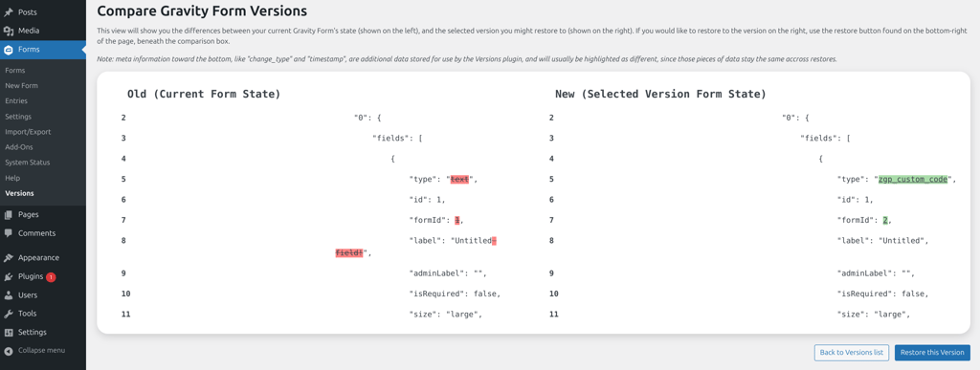Click the Restore this Version button
Viewport: 980px width, 370px height.
[x=932, y=353]
